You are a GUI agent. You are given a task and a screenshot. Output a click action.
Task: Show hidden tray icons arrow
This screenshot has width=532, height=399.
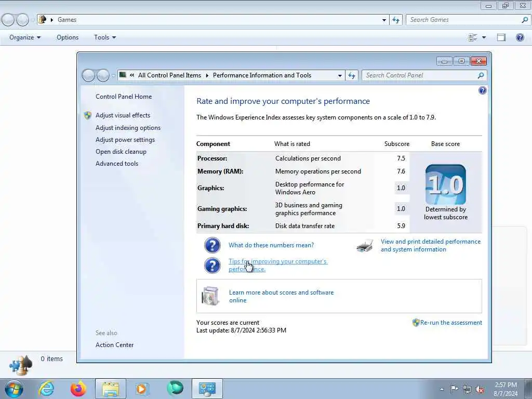[x=442, y=389]
